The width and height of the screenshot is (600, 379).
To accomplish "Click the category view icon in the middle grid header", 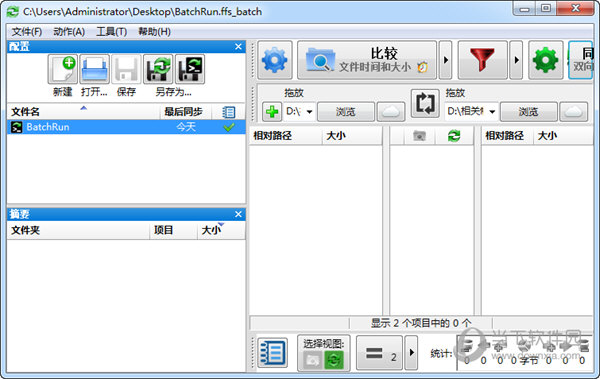I will [419, 136].
